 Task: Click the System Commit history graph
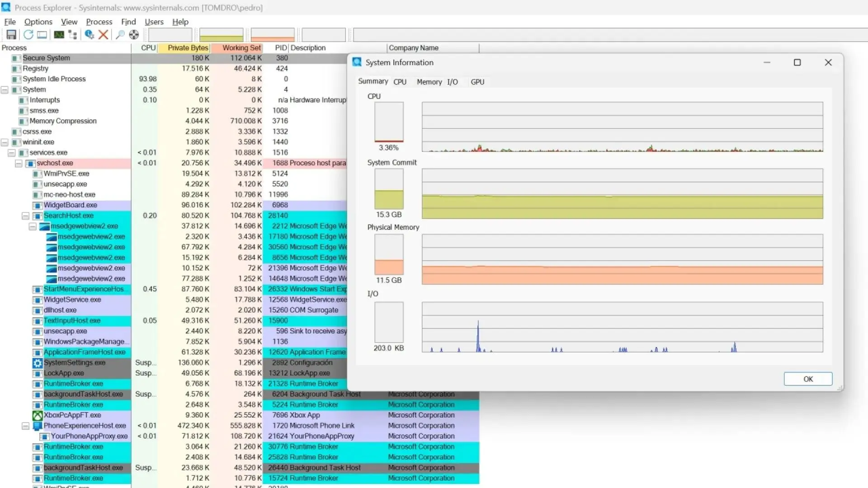(622, 194)
